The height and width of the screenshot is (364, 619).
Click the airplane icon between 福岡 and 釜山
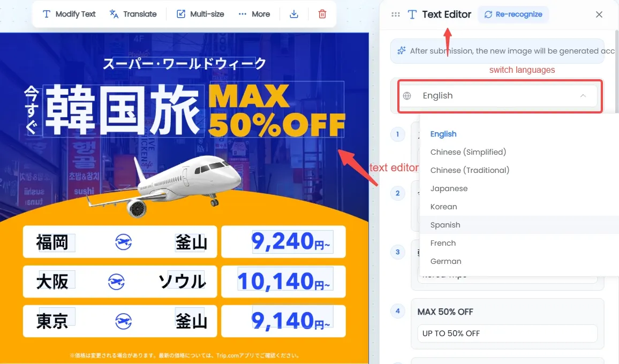coord(123,242)
